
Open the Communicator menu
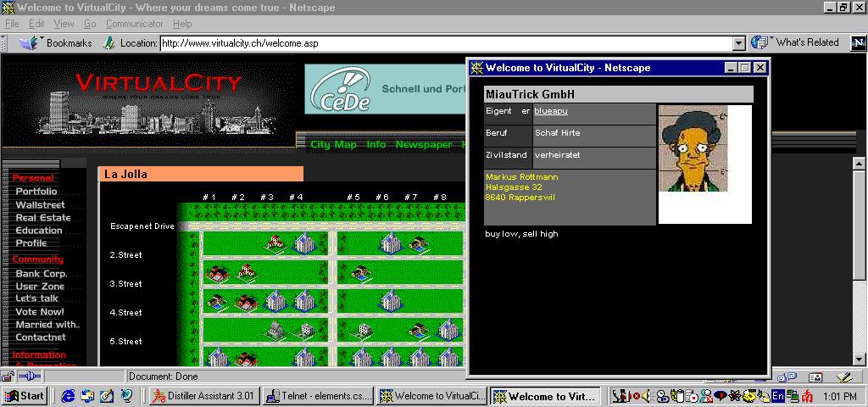coord(135,24)
